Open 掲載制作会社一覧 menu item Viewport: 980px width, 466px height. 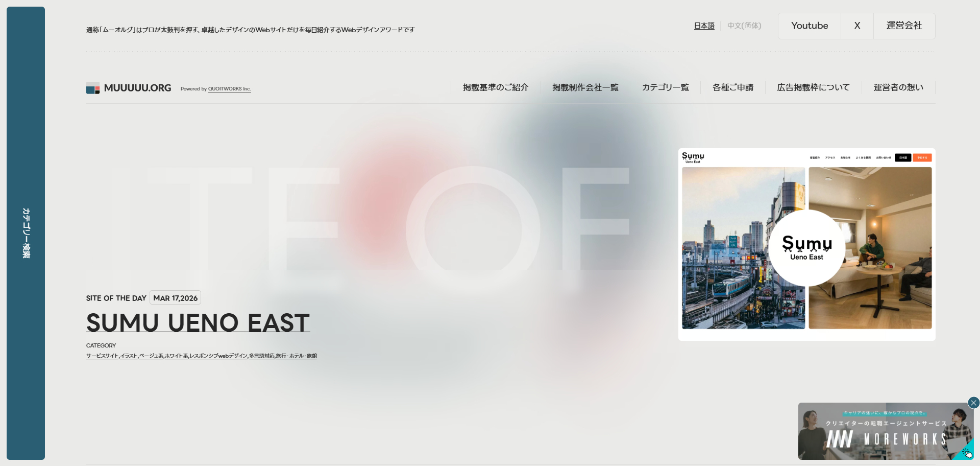pos(585,87)
